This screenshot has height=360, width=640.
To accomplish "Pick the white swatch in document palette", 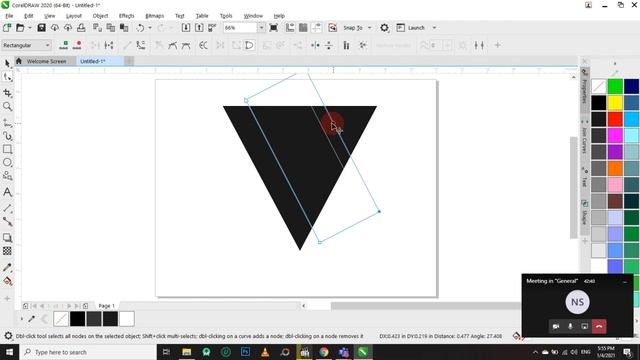I will 127,319.
